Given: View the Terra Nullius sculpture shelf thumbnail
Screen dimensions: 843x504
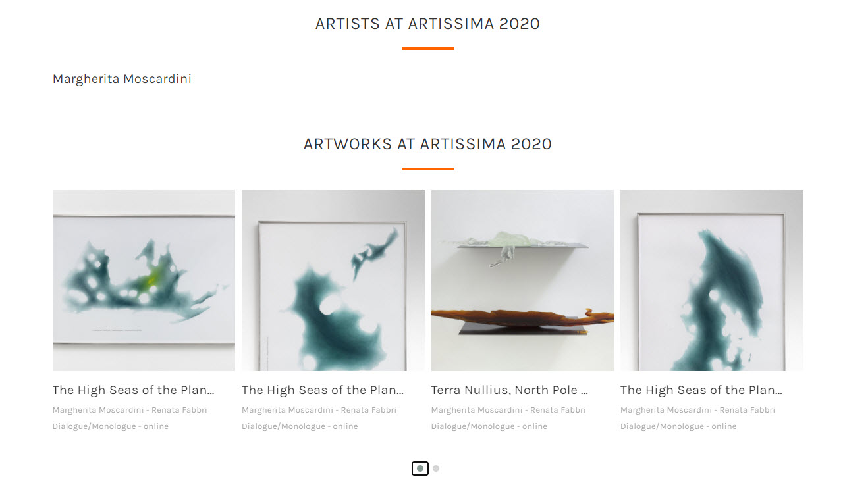Looking at the screenshot, I should pos(522,280).
